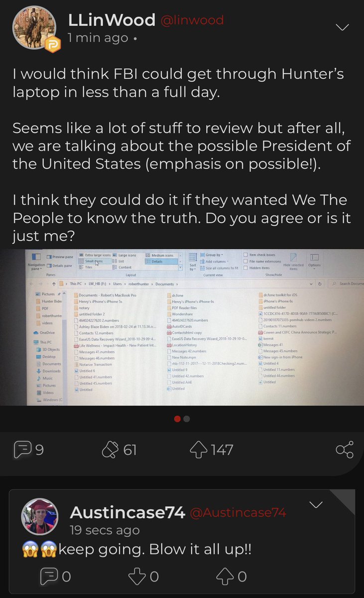The height and width of the screenshot is (598, 364).
Task: Echo LLinWood's post with 61 echoes
Action: pos(119,449)
